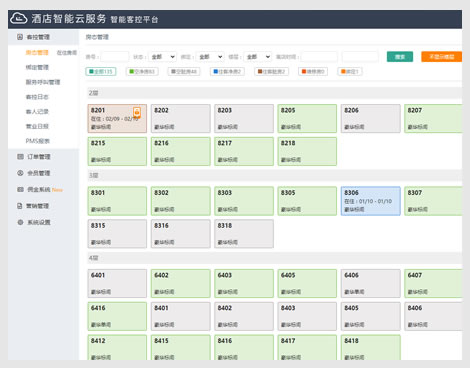Click the 系统设置 gear icon
Image resolution: width=470 pixels, height=368 pixels.
20,222
